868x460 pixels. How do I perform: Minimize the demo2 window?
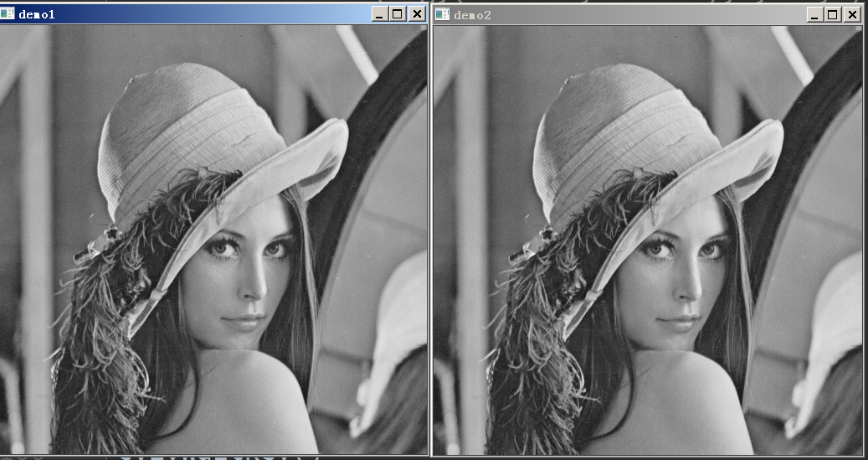point(814,15)
